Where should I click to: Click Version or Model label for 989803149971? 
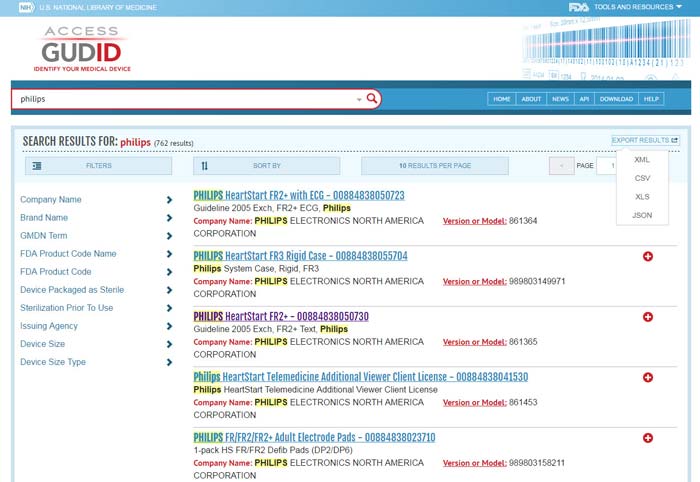point(475,282)
